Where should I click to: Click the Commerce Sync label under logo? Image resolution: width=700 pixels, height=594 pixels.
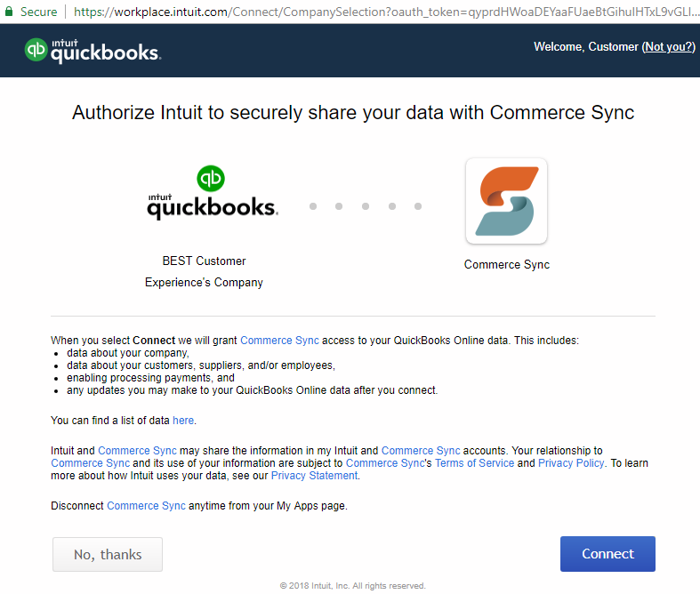(507, 265)
